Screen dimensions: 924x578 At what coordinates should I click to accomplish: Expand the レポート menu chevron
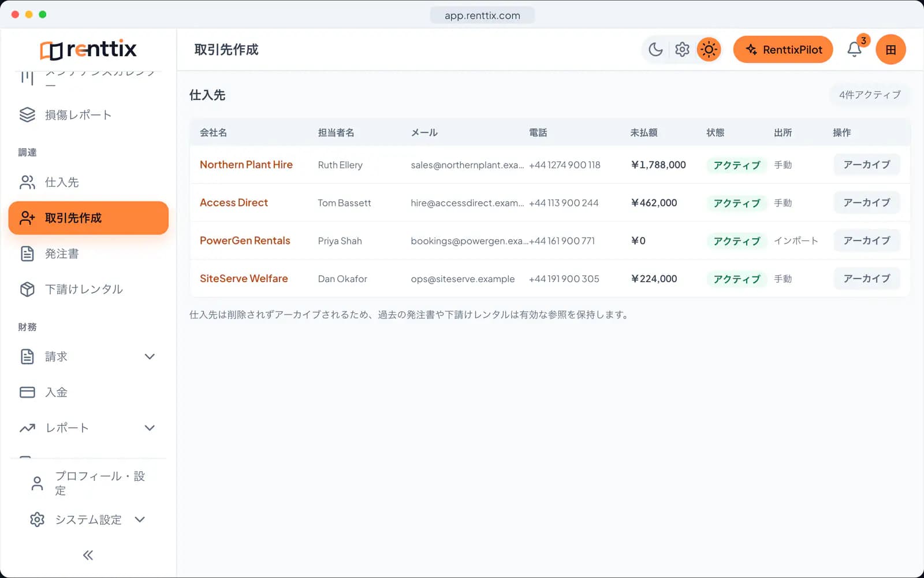150,428
